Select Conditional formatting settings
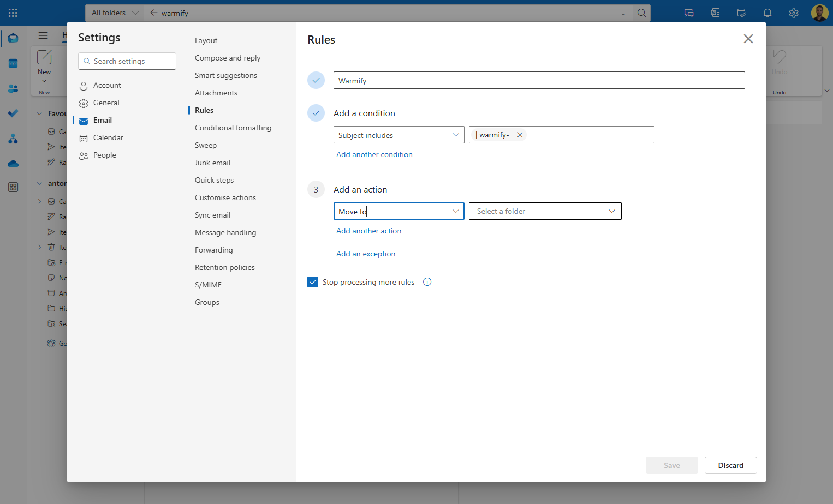Screen dimensions: 833x504 [x=233, y=128]
